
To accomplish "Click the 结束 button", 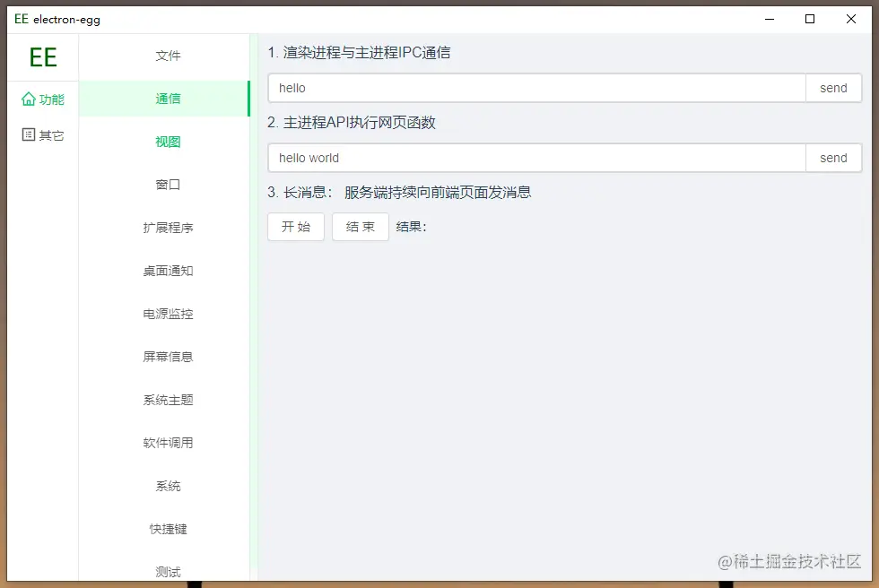I will tap(361, 227).
